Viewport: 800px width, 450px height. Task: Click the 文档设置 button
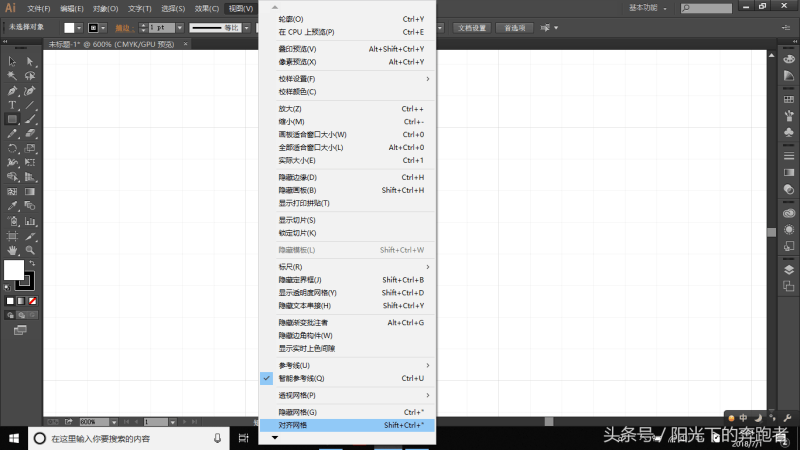click(x=472, y=28)
